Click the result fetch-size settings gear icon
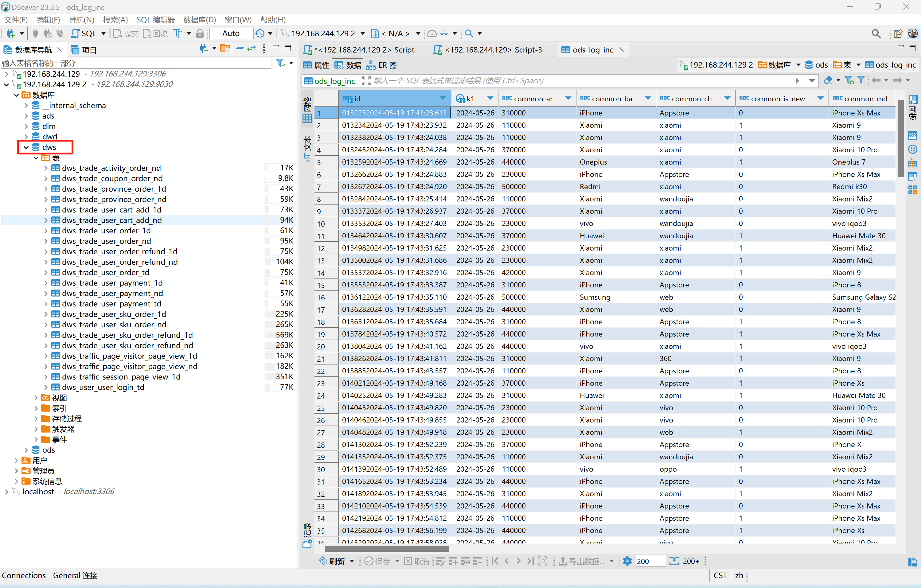The width and height of the screenshot is (921, 588). click(x=627, y=561)
